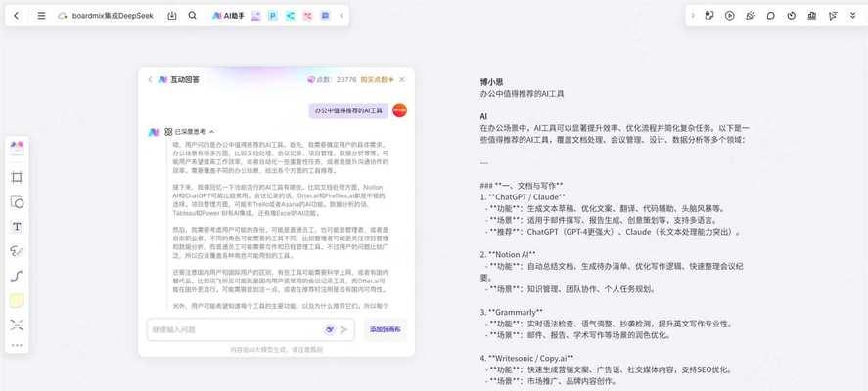This screenshot has height=391, width=868.
Task: Open the timer icon
Action: [x=792, y=16]
